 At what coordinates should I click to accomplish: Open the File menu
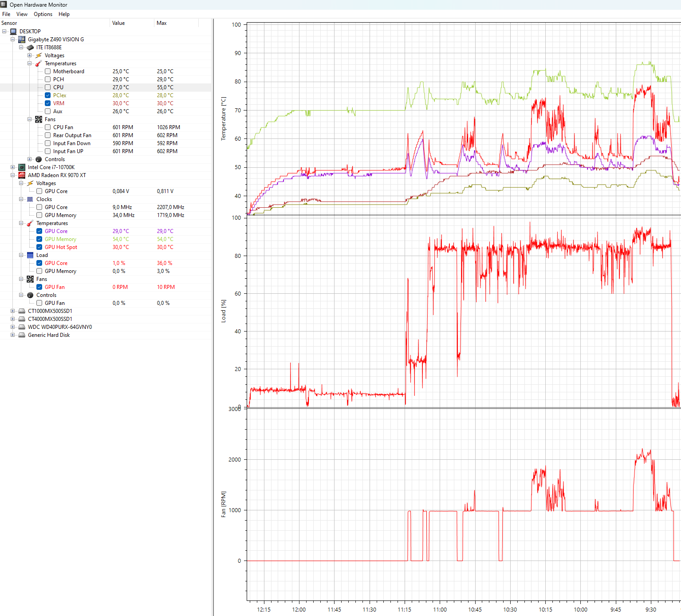point(6,14)
